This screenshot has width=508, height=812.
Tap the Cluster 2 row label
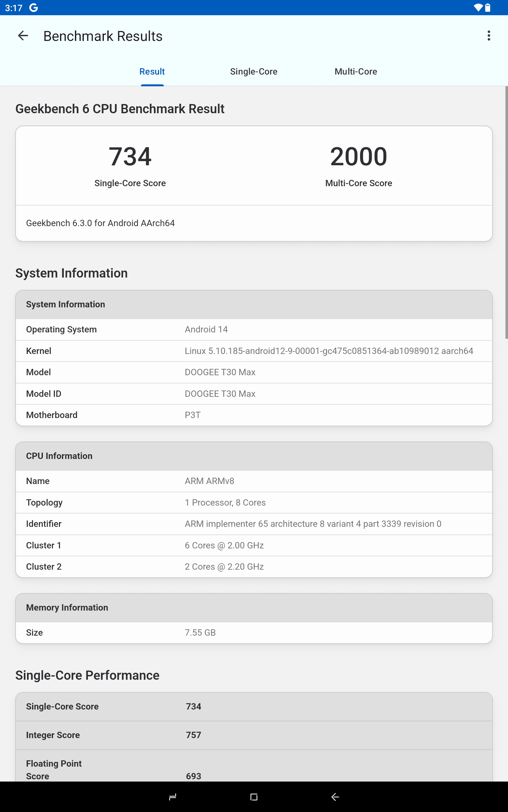(44, 567)
